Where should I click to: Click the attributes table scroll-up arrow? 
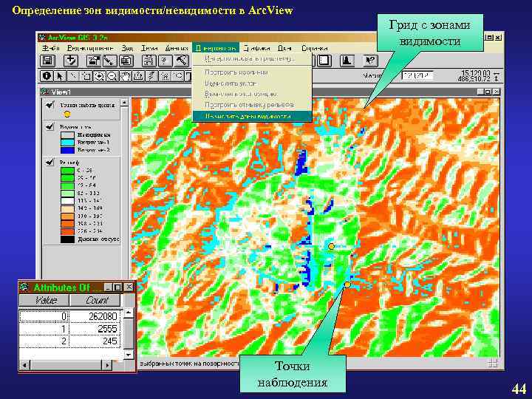[x=129, y=313]
